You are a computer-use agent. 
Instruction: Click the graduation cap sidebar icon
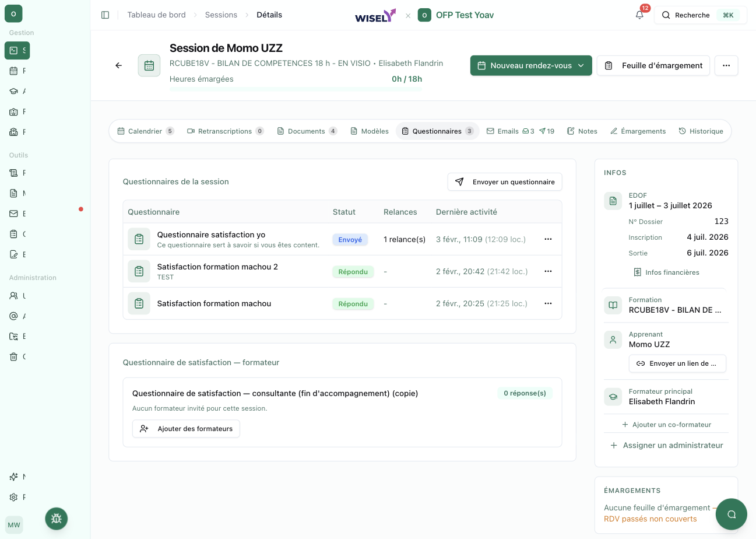tap(14, 92)
